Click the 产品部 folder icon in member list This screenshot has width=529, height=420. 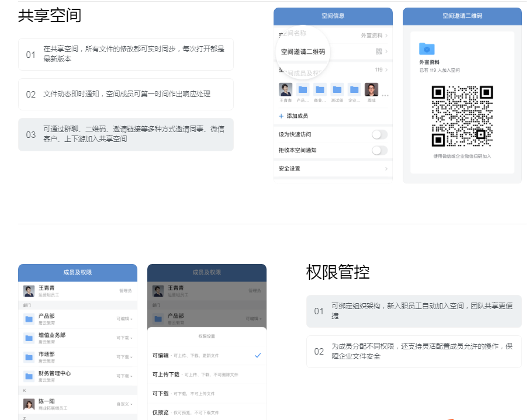click(x=29, y=319)
